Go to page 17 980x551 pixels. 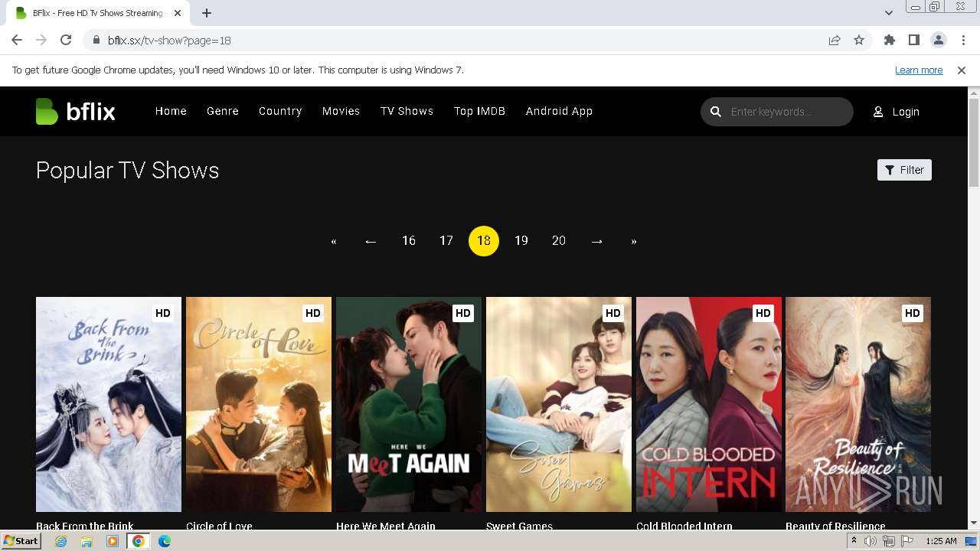(x=446, y=241)
